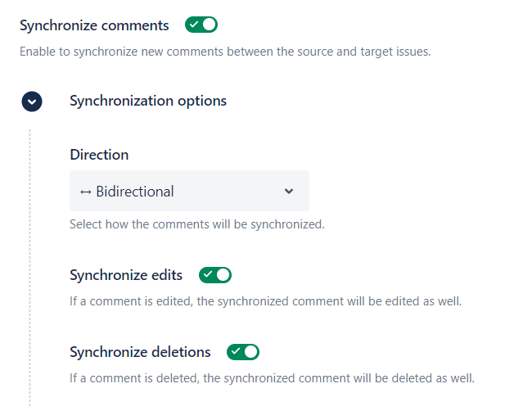This screenshot has height=420, width=523.
Task: Click the bidirectional arrow icon in Direction
Action: pos(85,192)
